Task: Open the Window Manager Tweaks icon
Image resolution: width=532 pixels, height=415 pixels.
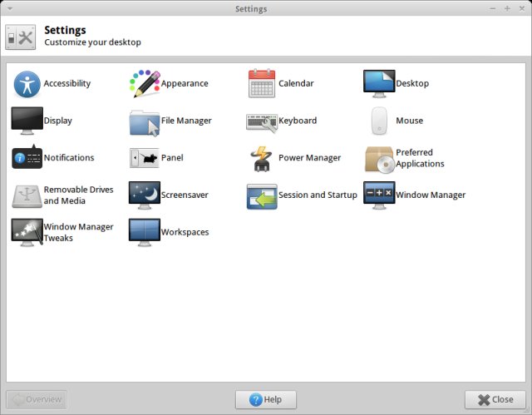Action: [27, 232]
